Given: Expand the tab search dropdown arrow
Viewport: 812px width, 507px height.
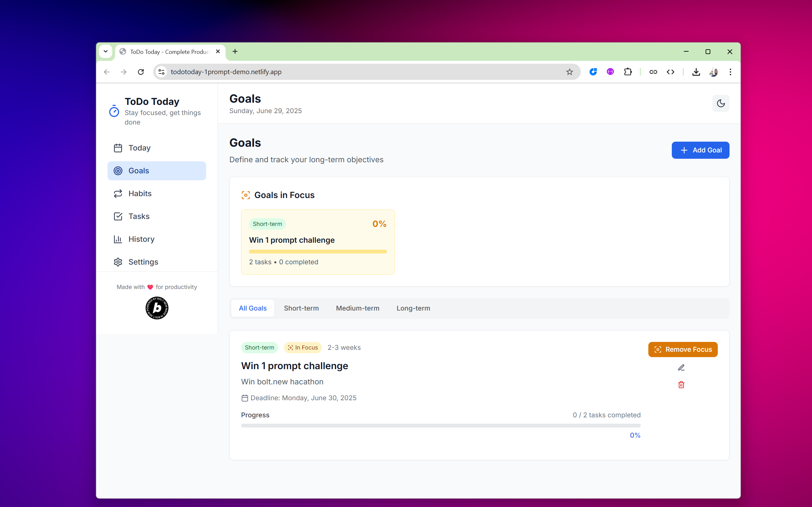Looking at the screenshot, I should [x=106, y=51].
